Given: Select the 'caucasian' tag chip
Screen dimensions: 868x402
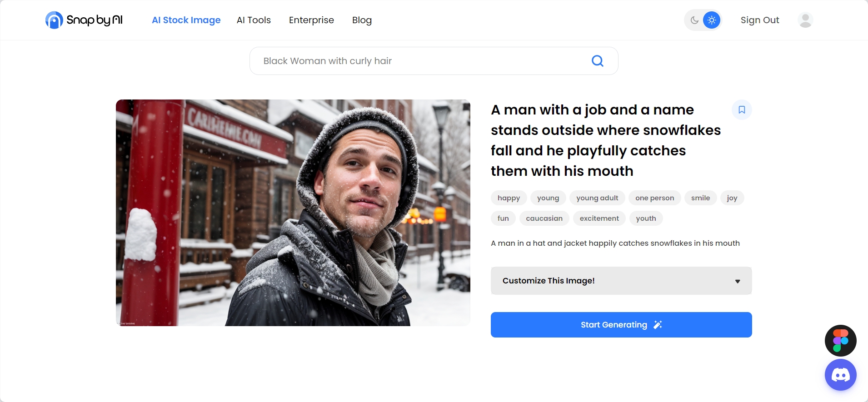Looking at the screenshot, I should [x=544, y=218].
